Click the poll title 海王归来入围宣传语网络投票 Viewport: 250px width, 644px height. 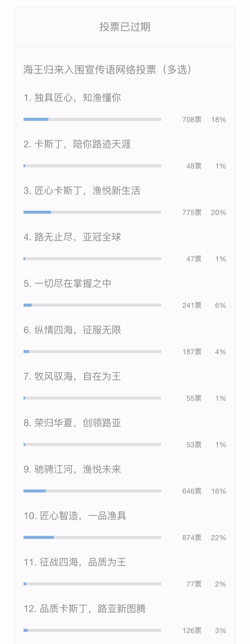(90, 70)
